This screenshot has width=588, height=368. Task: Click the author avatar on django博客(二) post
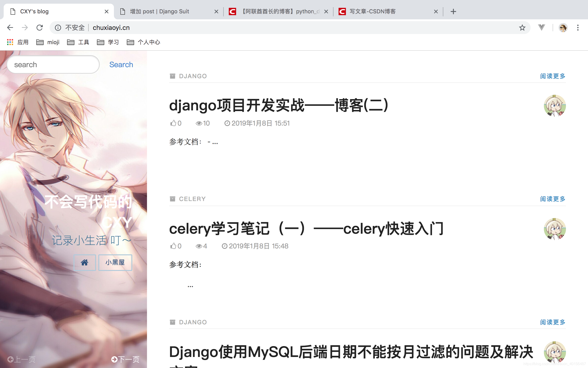click(555, 106)
